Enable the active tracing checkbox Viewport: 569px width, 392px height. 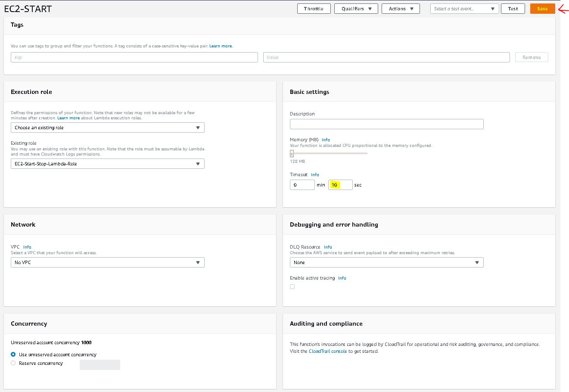(292, 286)
